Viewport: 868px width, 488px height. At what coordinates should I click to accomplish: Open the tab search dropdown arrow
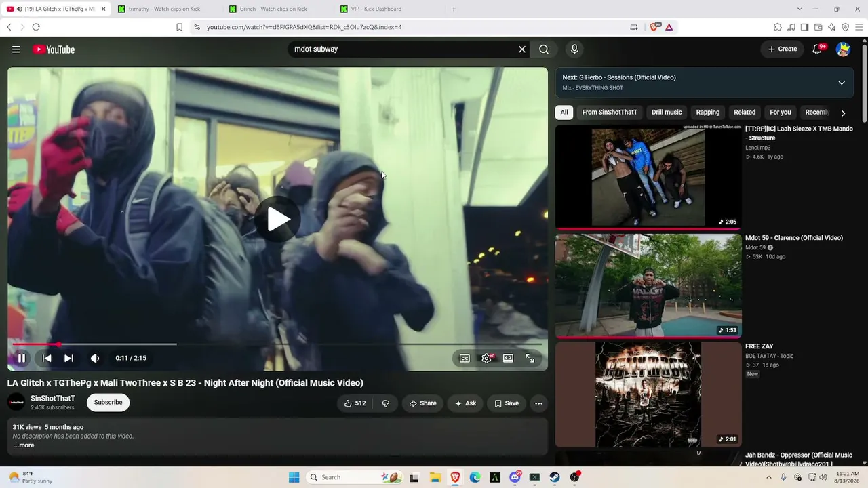tap(800, 9)
